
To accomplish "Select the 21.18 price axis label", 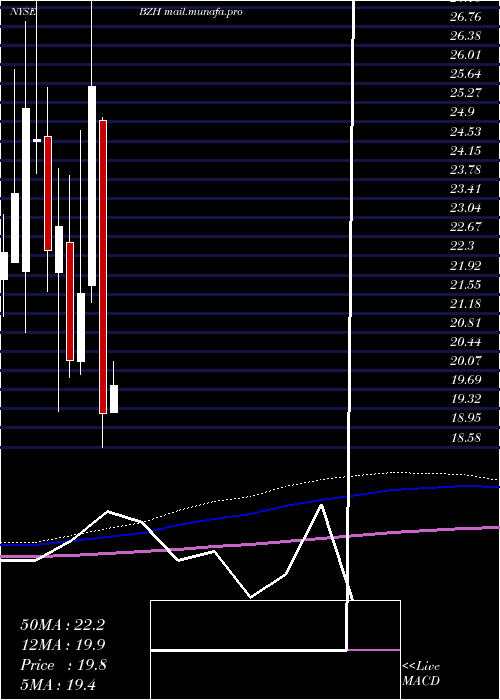I will coord(465,304).
